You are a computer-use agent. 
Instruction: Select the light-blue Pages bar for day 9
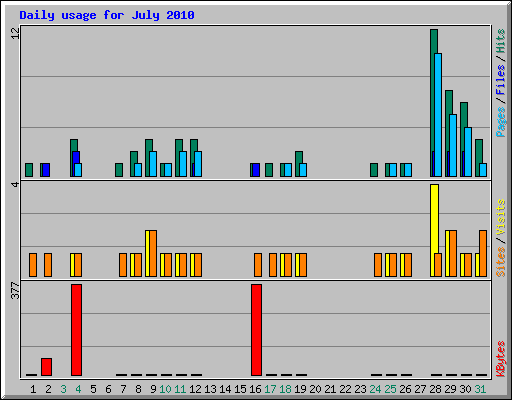coord(153,164)
